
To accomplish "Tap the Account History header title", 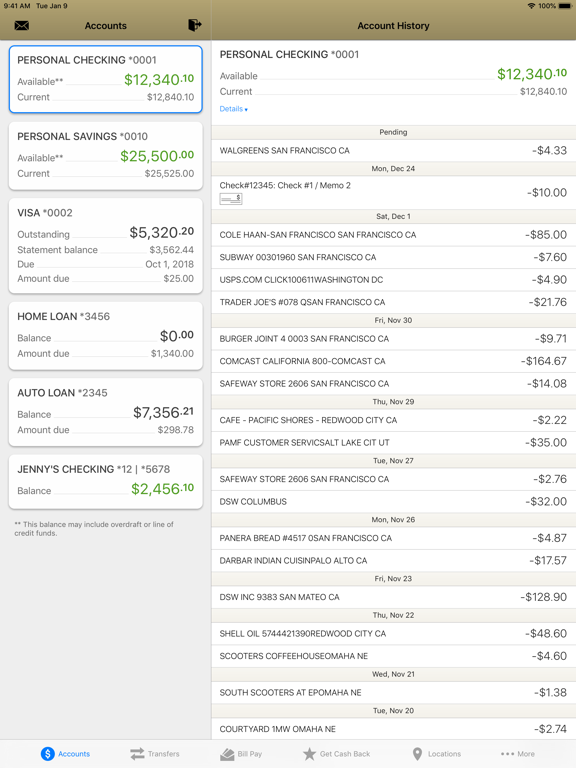I will click(x=393, y=25).
